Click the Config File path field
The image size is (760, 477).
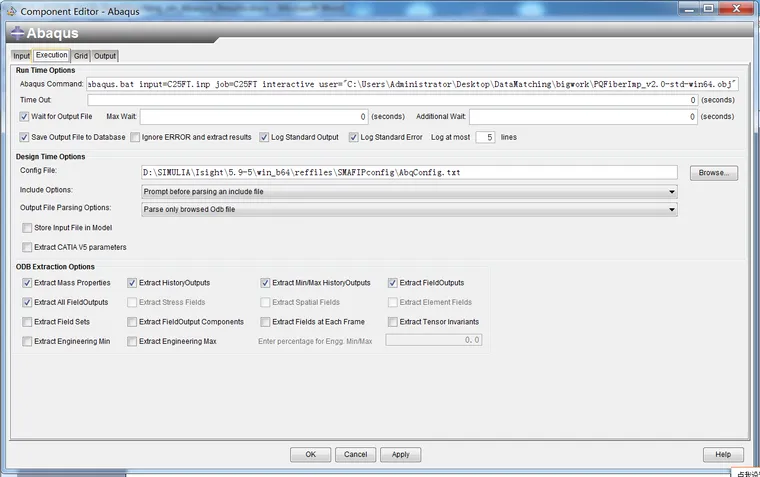(409, 173)
